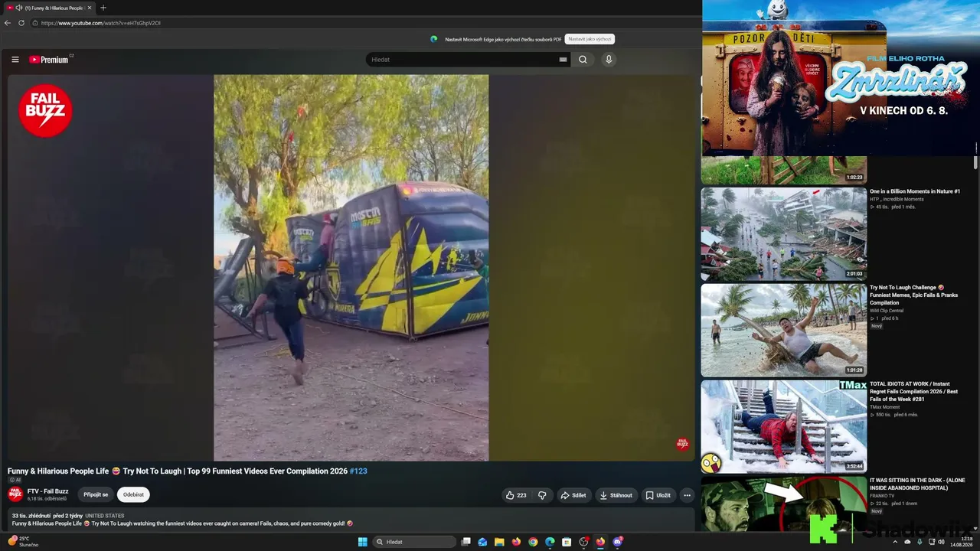Open the Windows Start button
Image resolution: width=980 pixels, height=551 pixels.
pyautogui.click(x=362, y=542)
